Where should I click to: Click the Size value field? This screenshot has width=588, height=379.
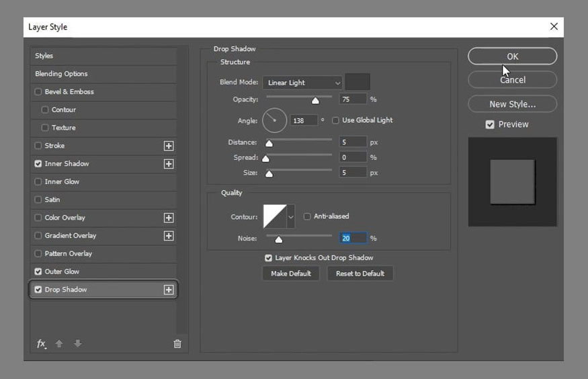pos(353,173)
